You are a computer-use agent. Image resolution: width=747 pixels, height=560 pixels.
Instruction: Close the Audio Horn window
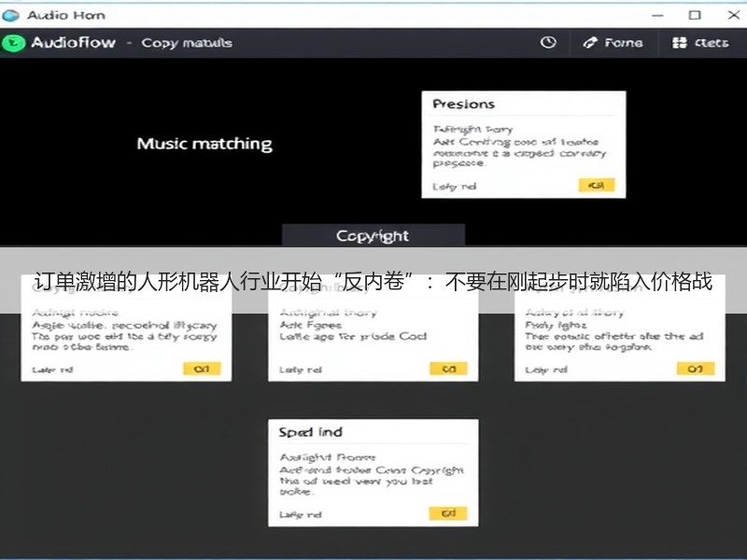click(x=734, y=15)
